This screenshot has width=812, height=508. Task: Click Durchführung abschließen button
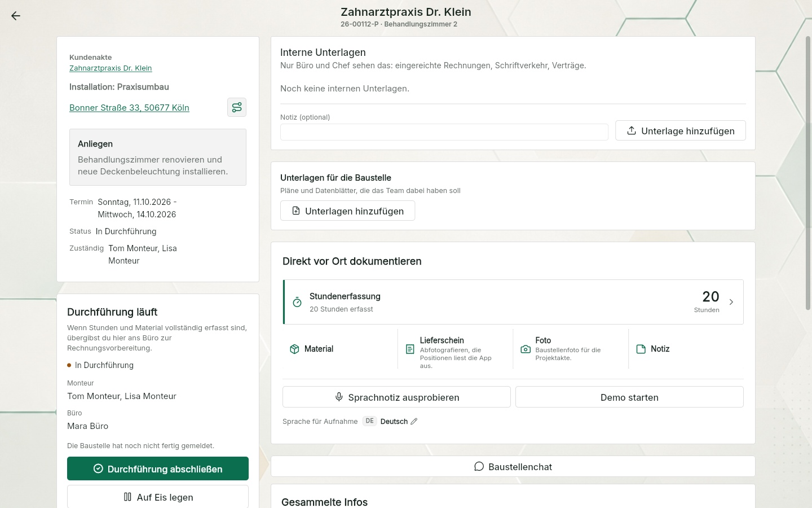tap(158, 468)
